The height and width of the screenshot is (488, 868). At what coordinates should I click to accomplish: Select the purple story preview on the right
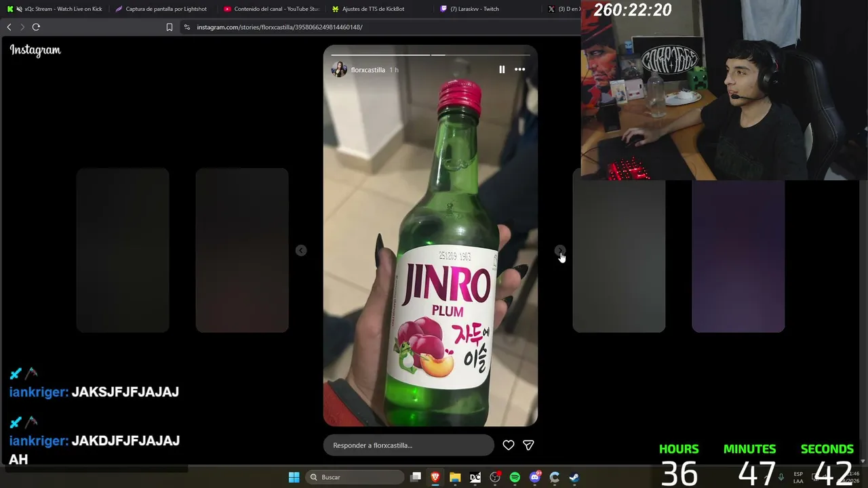[738, 256]
